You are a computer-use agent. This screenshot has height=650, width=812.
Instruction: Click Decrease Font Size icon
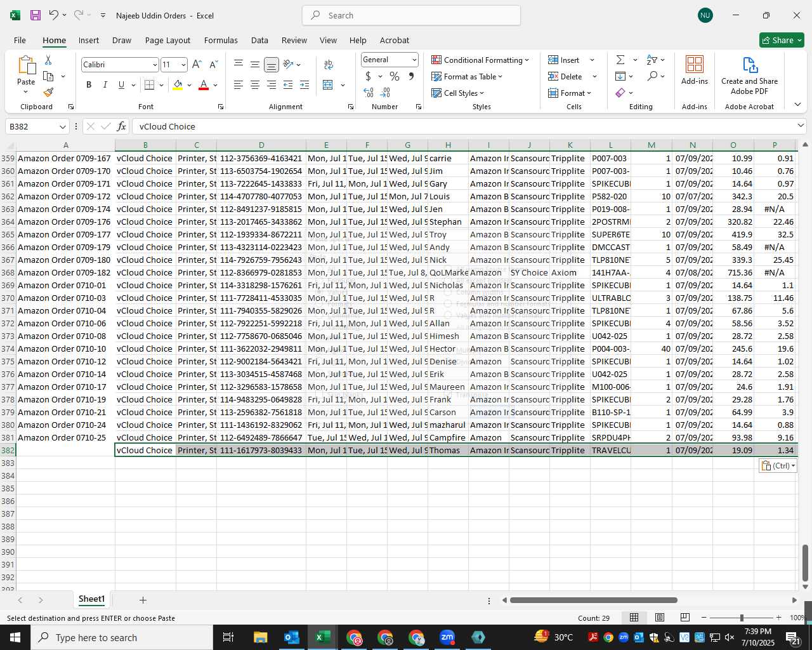[213, 64]
